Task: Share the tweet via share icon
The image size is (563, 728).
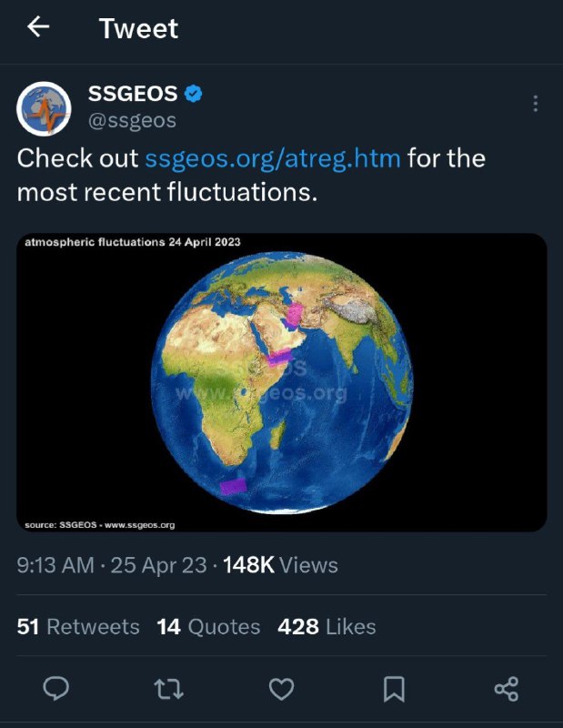Action: pos(507,689)
